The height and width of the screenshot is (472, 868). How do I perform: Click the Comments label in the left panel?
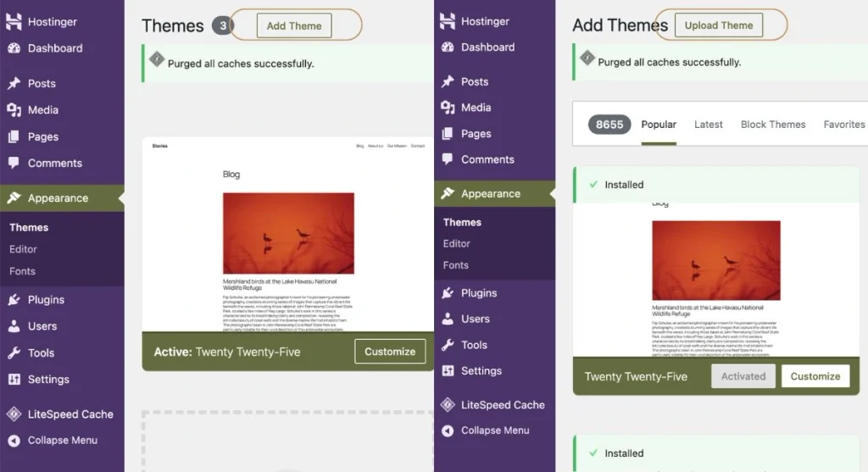tap(55, 163)
